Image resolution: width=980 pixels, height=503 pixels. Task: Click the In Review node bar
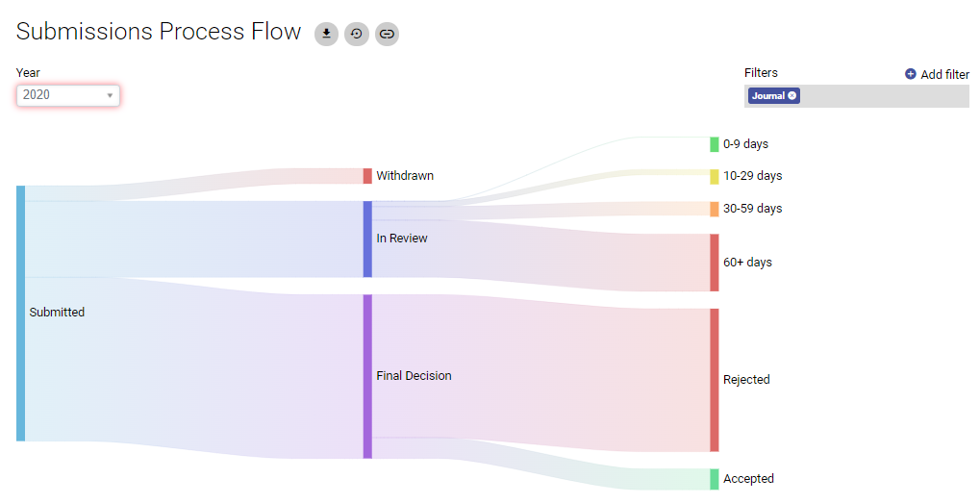tap(367, 239)
